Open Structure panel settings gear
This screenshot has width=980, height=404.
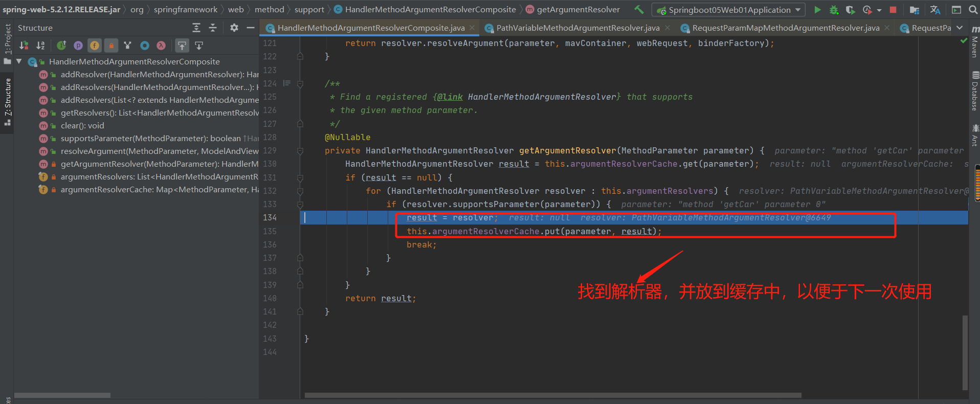point(234,28)
